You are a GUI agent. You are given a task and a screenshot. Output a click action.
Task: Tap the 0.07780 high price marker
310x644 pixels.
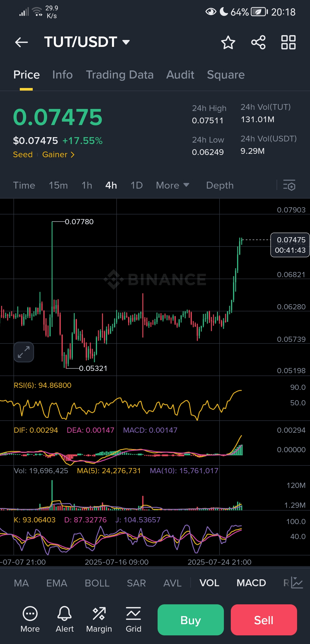tap(79, 222)
